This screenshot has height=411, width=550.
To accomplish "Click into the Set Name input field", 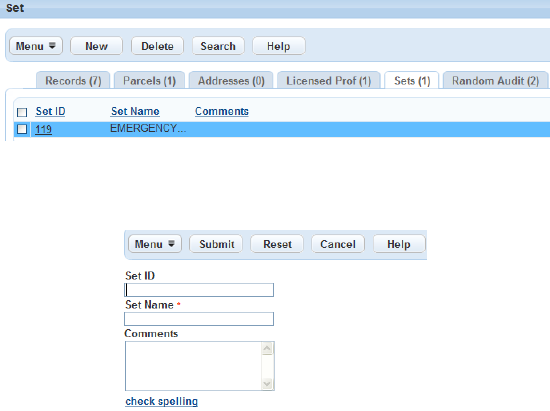I will pos(199,319).
